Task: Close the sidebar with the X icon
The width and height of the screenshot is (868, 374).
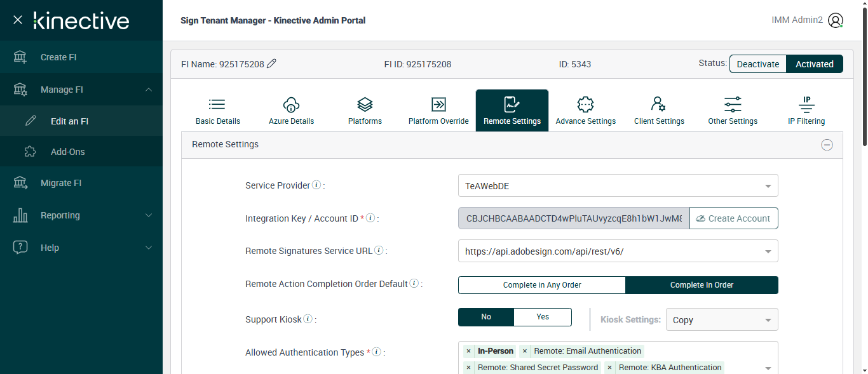Action: [18, 20]
